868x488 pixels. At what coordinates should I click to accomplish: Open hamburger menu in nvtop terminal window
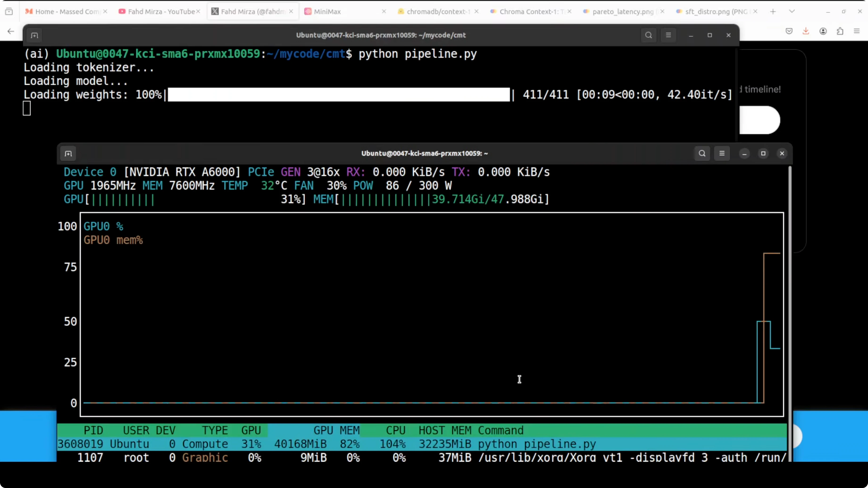[x=722, y=153]
